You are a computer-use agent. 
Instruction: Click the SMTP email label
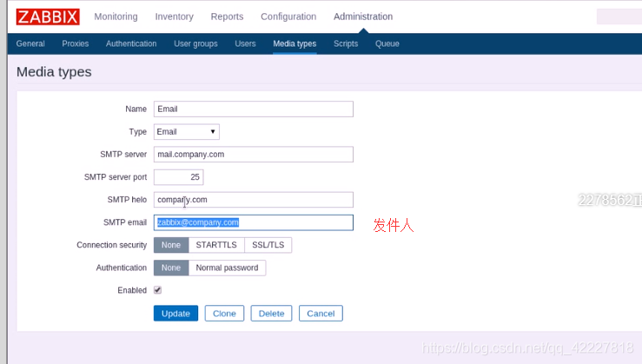point(125,222)
